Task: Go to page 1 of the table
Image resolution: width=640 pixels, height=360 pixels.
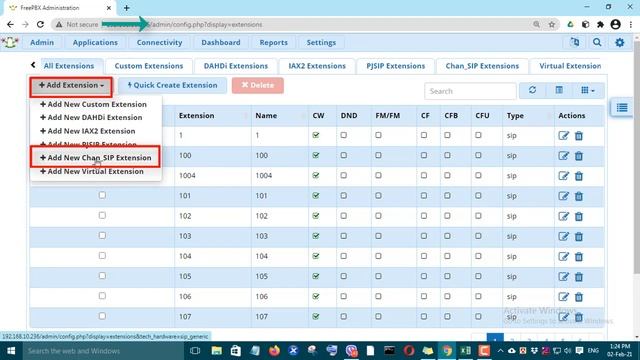Action: (x=495, y=338)
